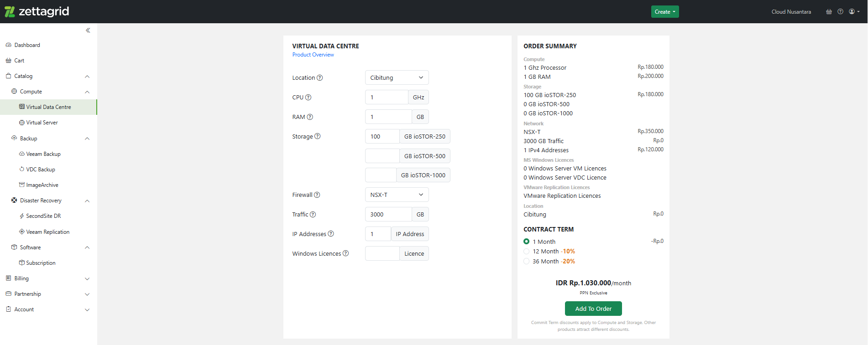This screenshot has height=345, width=868.
Task: Collapse the sidebar with double-chevron icon
Action: coord(88,31)
